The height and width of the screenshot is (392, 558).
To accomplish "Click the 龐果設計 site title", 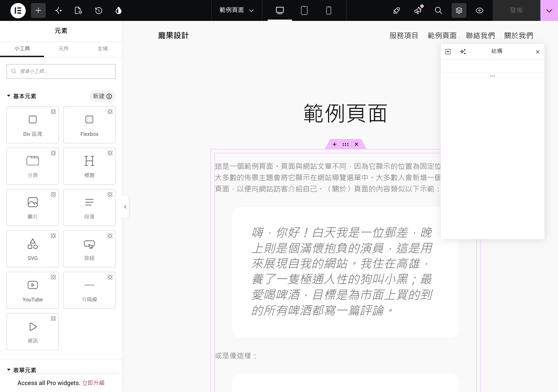I will tap(173, 36).
